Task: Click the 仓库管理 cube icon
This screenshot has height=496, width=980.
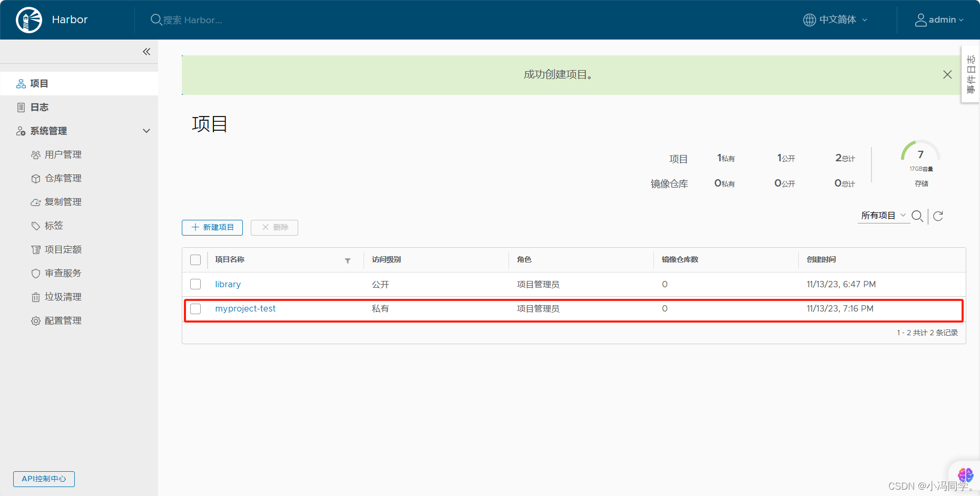Action: point(36,179)
